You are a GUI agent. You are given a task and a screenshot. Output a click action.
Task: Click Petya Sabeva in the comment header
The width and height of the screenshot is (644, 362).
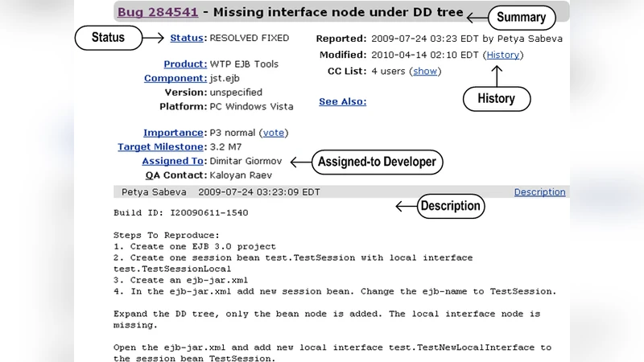154,191
